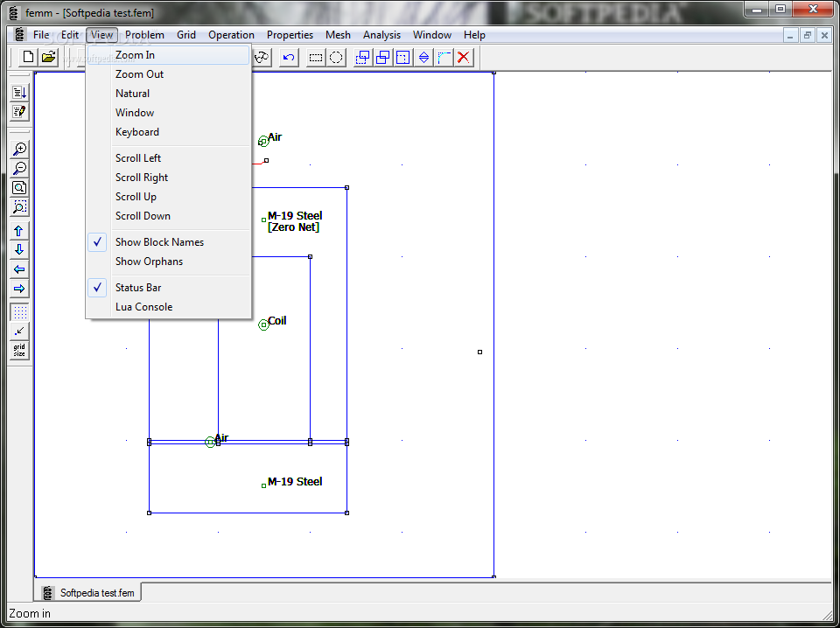The height and width of the screenshot is (628, 840).
Task: Select the rectangular selection tool
Action: 316,57
